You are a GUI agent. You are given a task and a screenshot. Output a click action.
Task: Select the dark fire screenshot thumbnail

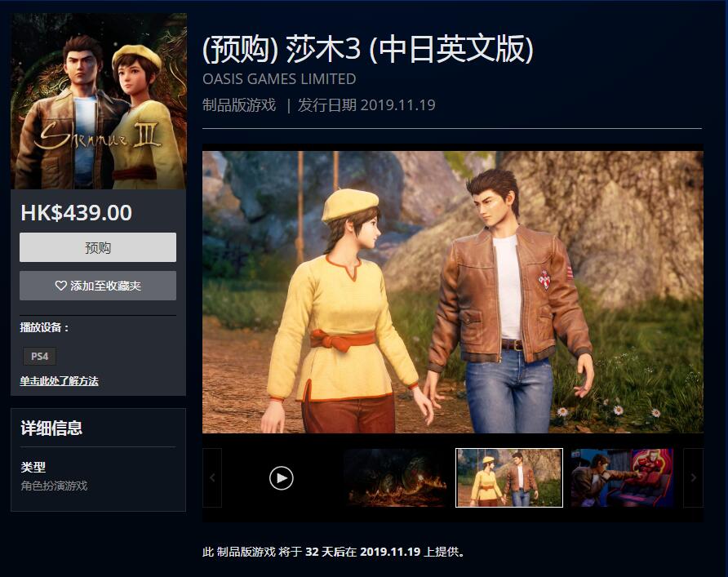[396, 477]
